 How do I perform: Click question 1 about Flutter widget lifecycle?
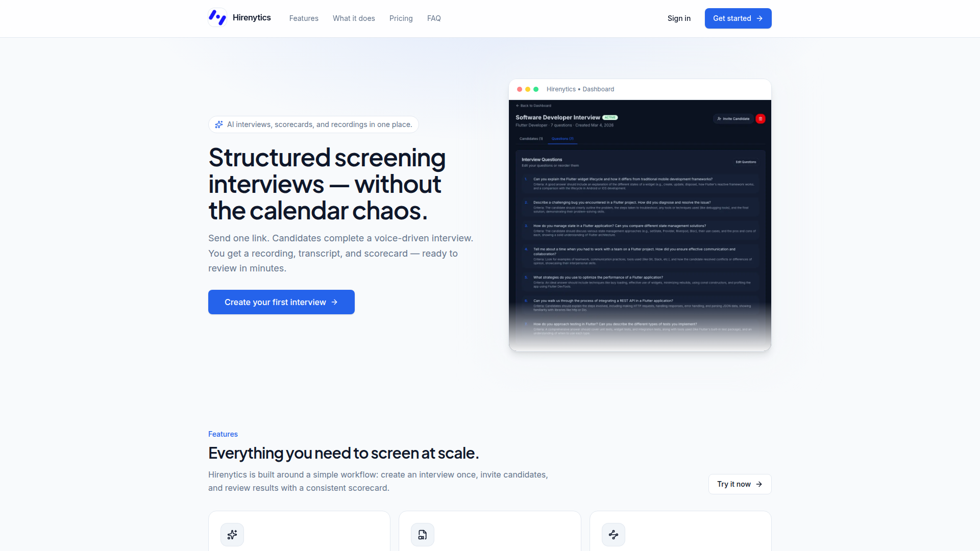pos(640,184)
